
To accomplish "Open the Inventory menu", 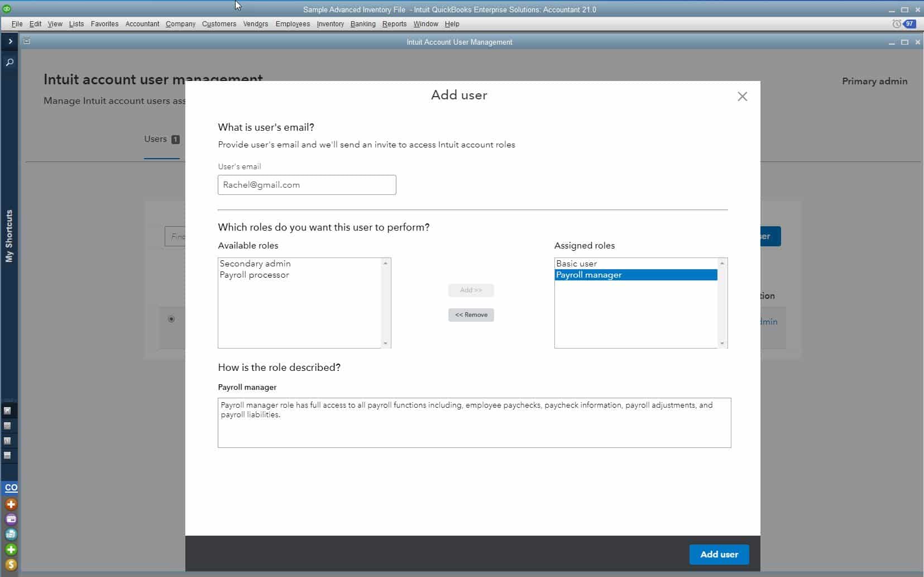I will point(330,24).
